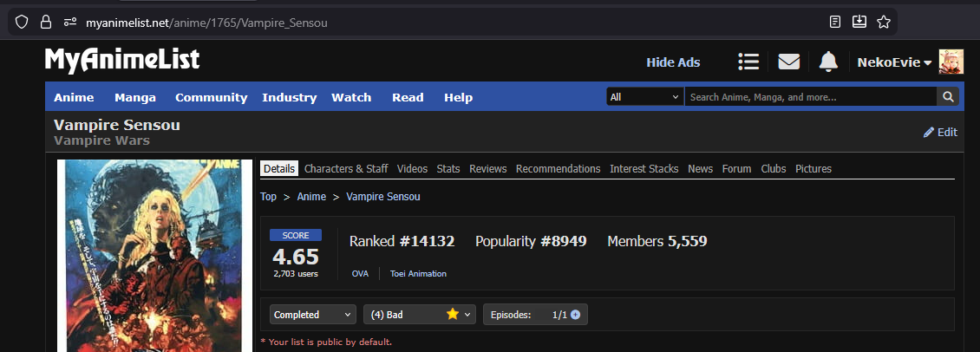
Task: Open the NekoEvie account dropdown
Action: click(894, 62)
